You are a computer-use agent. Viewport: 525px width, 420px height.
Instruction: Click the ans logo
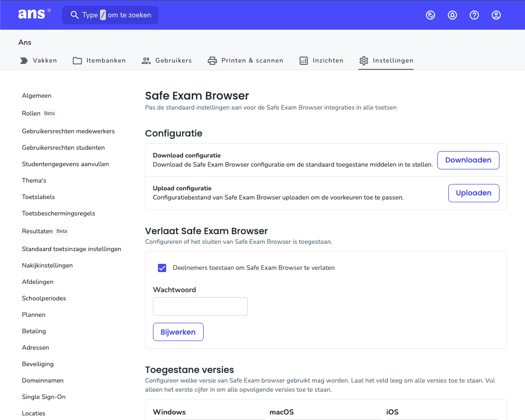click(x=35, y=14)
